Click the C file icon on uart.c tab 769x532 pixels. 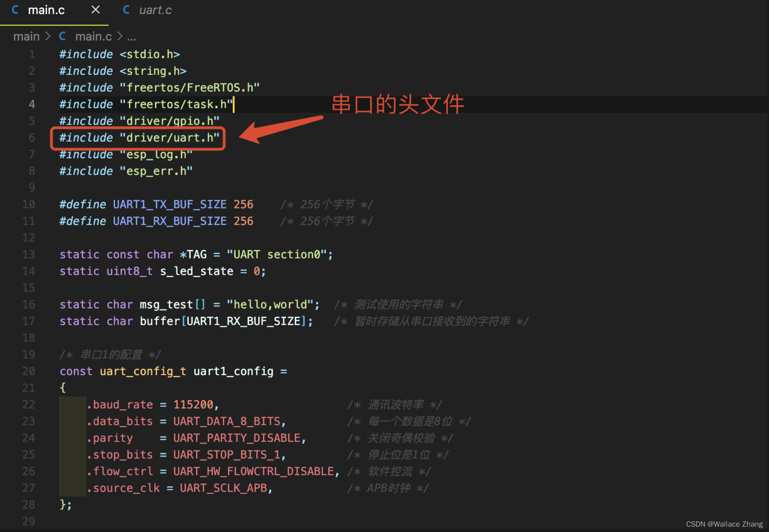coord(126,10)
